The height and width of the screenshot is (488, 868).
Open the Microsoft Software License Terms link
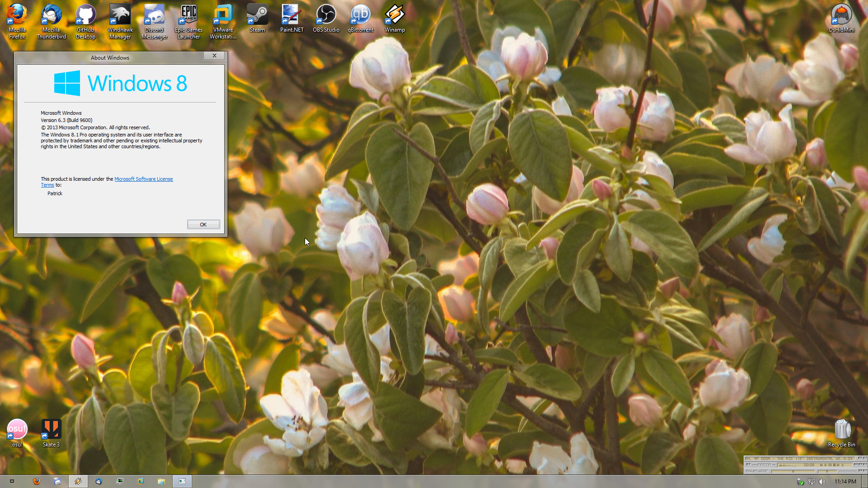coord(143,179)
